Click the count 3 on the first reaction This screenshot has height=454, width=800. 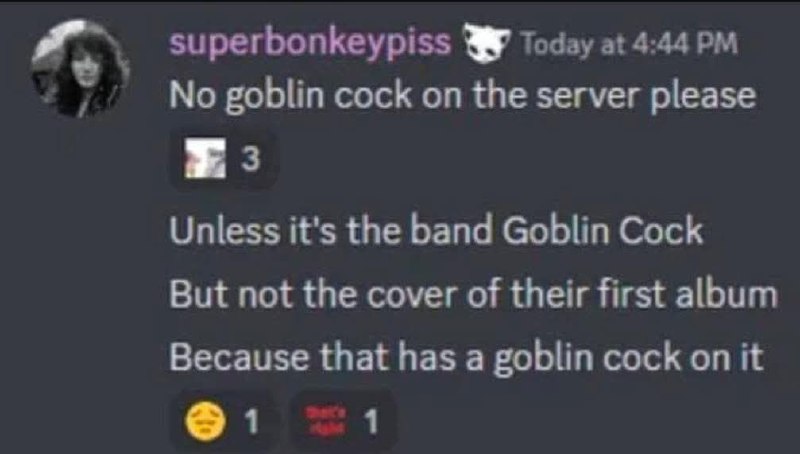click(x=251, y=159)
